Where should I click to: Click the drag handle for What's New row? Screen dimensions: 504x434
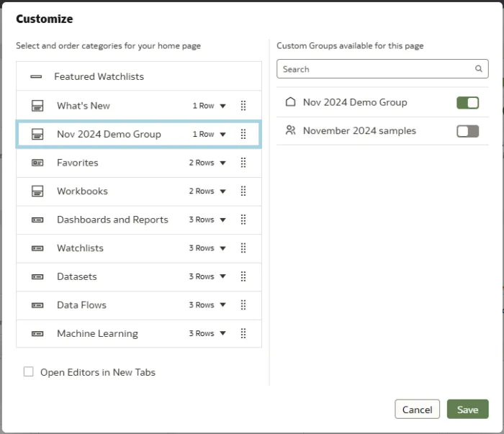[x=243, y=106]
